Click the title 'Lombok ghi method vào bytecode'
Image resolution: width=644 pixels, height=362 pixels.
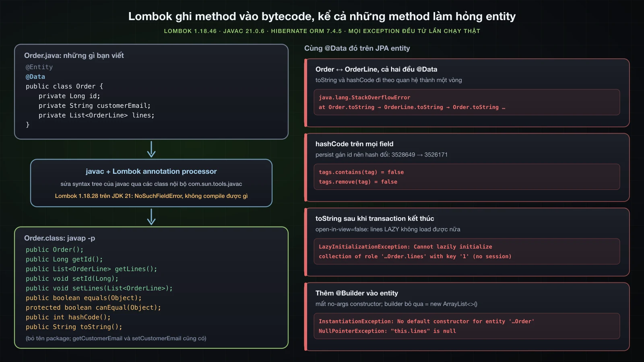(x=322, y=16)
